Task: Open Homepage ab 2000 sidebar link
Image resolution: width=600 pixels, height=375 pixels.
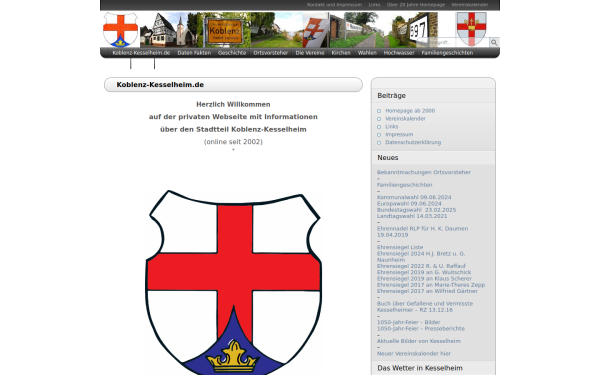Action: [410, 111]
